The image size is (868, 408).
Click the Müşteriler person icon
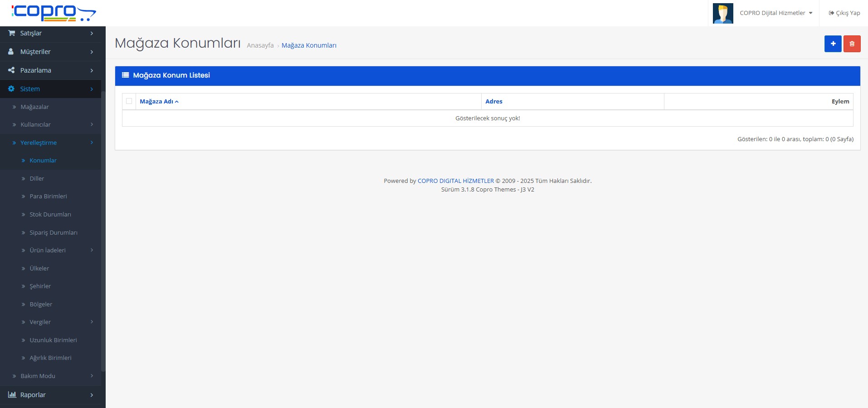[11, 52]
